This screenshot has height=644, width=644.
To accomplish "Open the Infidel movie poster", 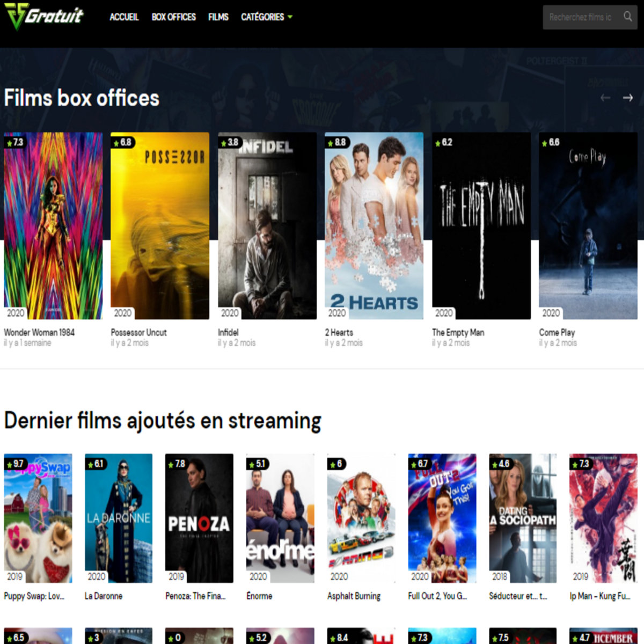I will tap(267, 225).
